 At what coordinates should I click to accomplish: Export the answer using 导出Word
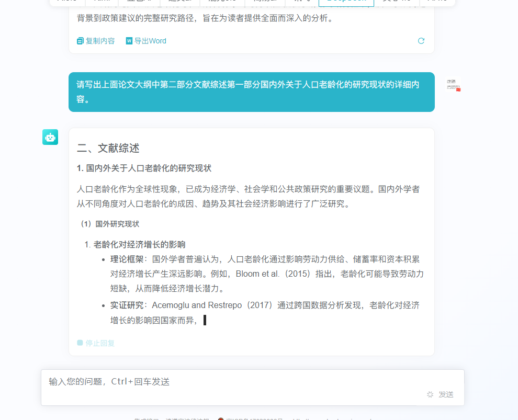(x=146, y=41)
